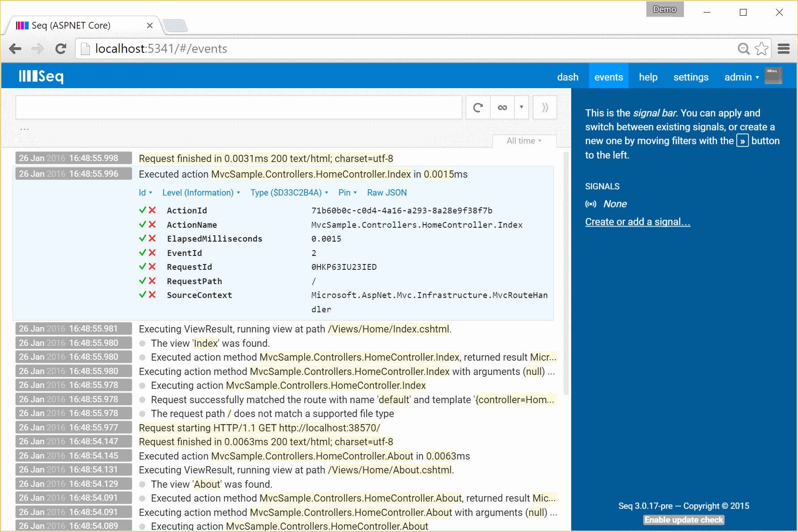The height and width of the screenshot is (532, 798).
Task: Exclude EventId with red X
Action: click(x=152, y=252)
